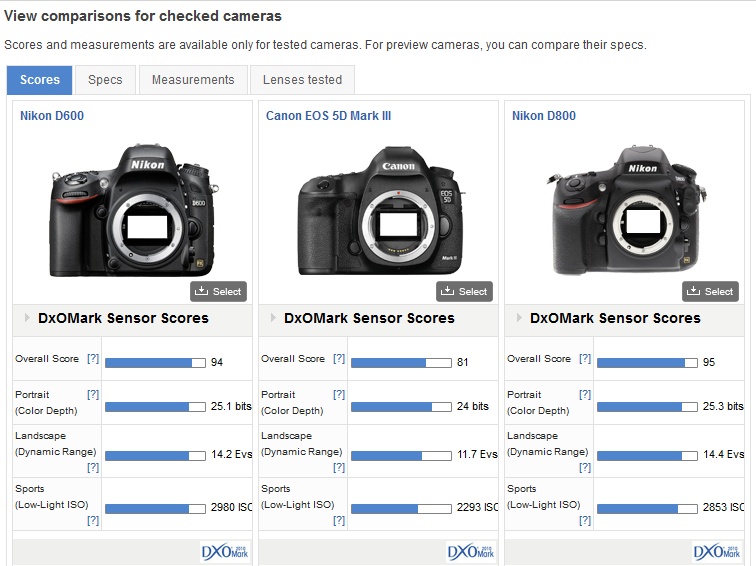Image resolution: width=756 pixels, height=566 pixels.
Task: Click the Canon EOS 5D Mark III camera image
Action: (381, 211)
